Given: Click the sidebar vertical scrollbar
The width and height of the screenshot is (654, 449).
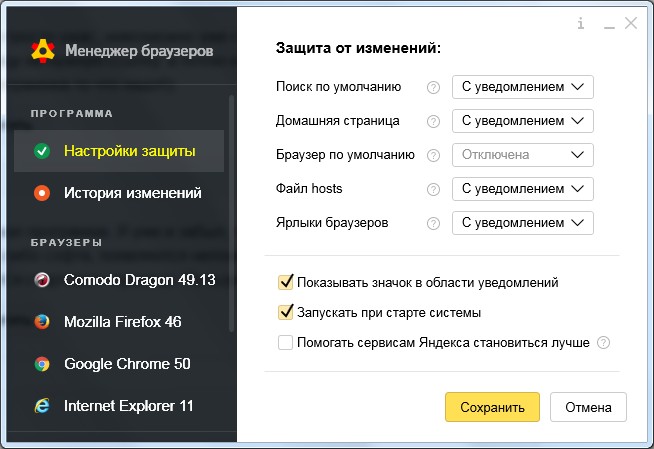Looking at the screenshot, I should 231,213.
